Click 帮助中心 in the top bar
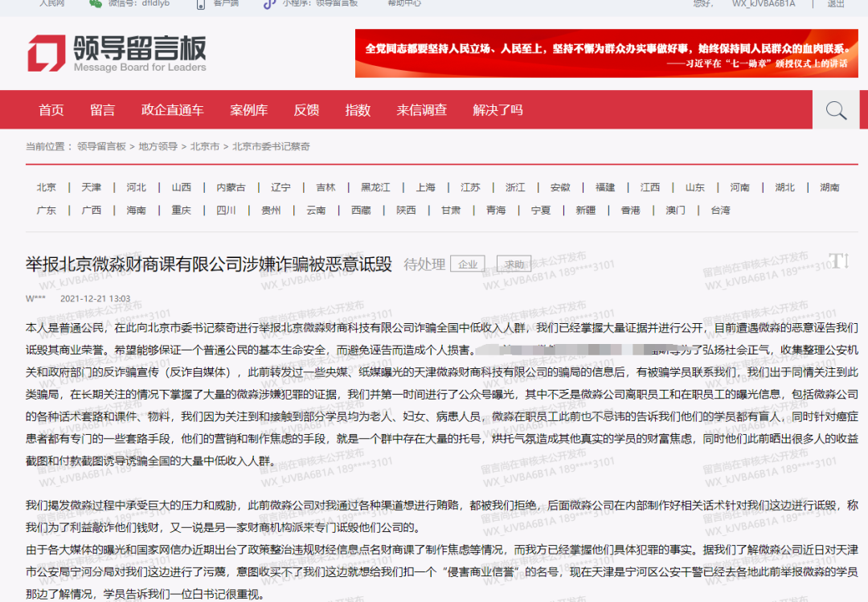Viewport: 868px width, 602px height. tap(404, 3)
